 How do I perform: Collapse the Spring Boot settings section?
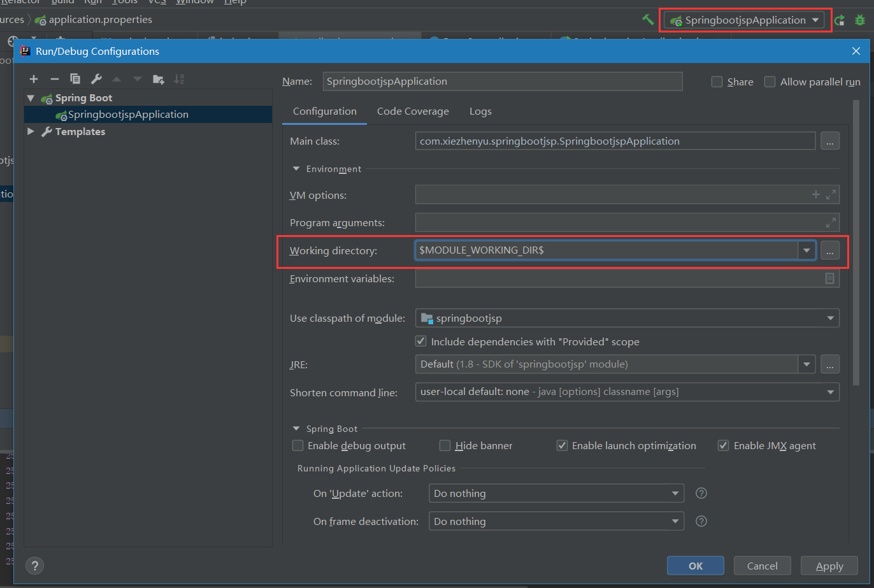(x=296, y=429)
